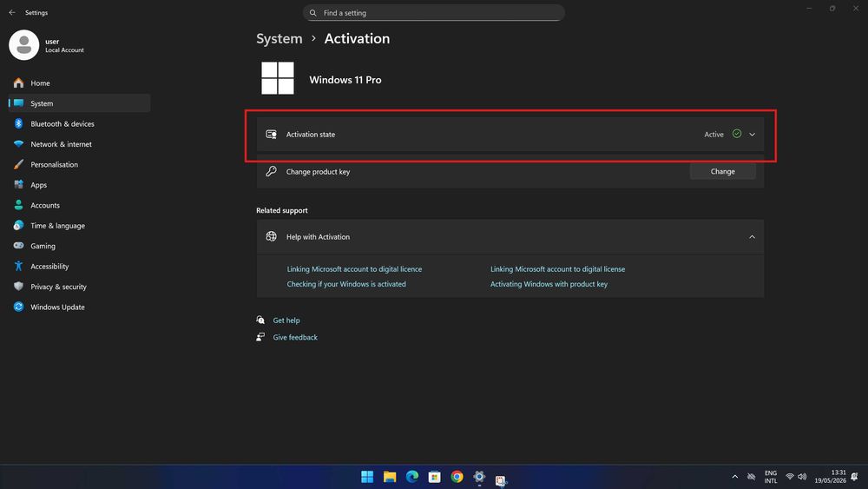This screenshot has height=489, width=868.
Task: Show hidden system tray icons
Action: point(734,477)
